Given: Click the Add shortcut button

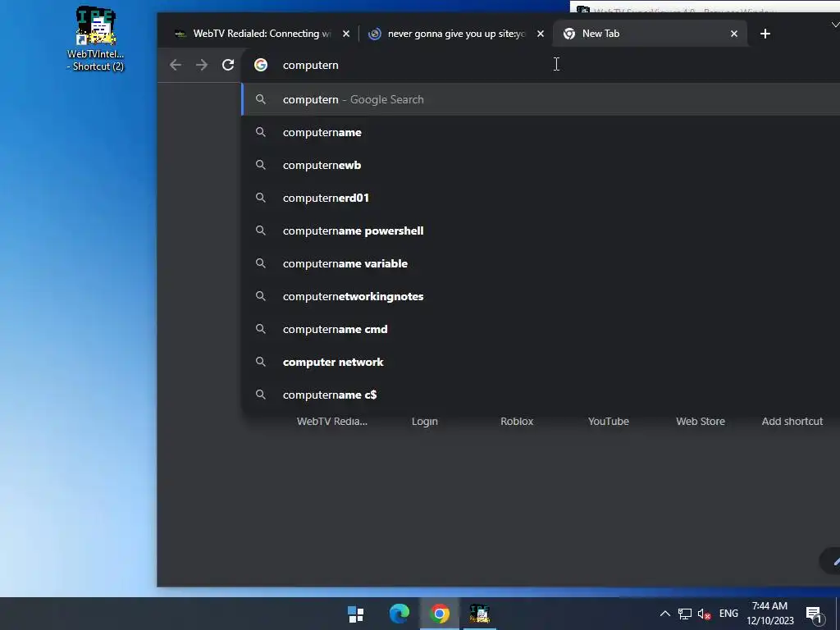Looking at the screenshot, I should 792,422.
